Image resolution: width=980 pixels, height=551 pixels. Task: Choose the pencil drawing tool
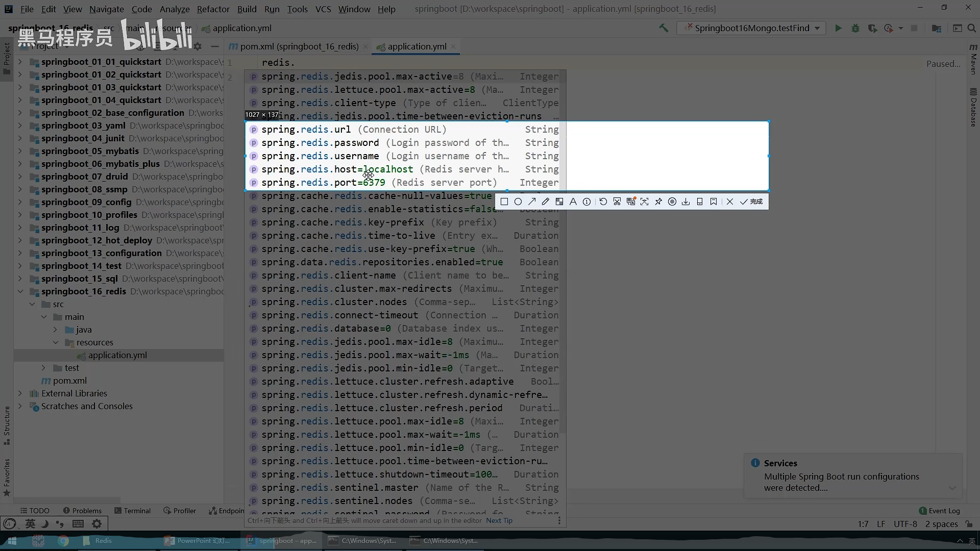coord(546,202)
